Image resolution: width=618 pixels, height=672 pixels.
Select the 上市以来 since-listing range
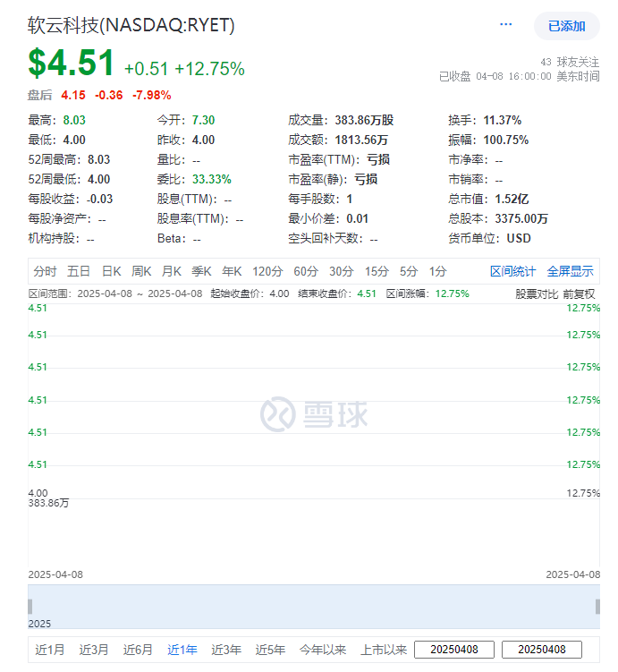pos(384,650)
